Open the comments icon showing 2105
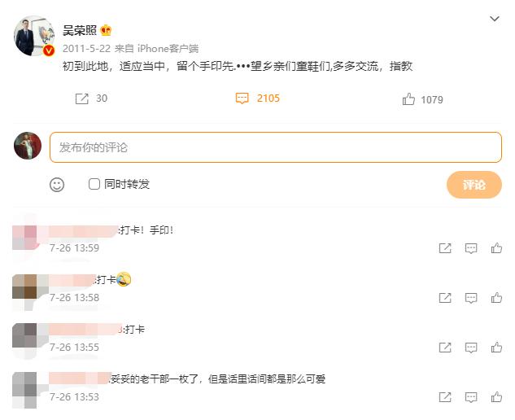The image size is (515, 420). (242, 98)
